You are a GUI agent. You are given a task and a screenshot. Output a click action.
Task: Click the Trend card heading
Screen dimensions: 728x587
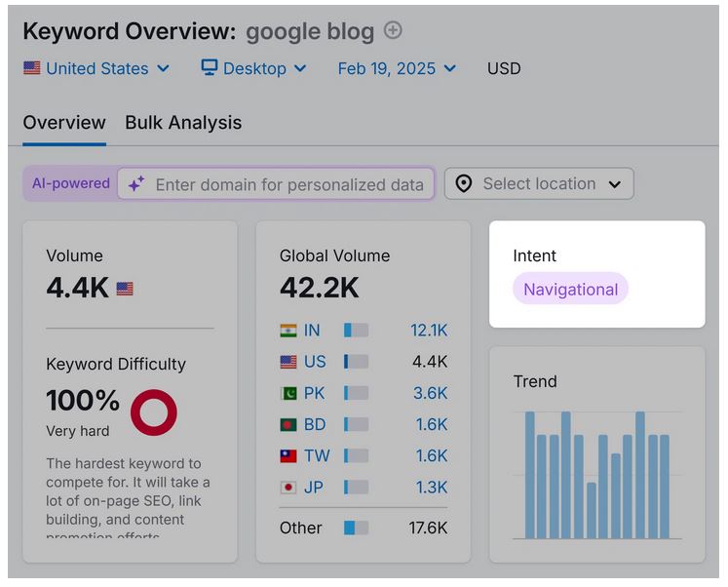click(535, 381)
